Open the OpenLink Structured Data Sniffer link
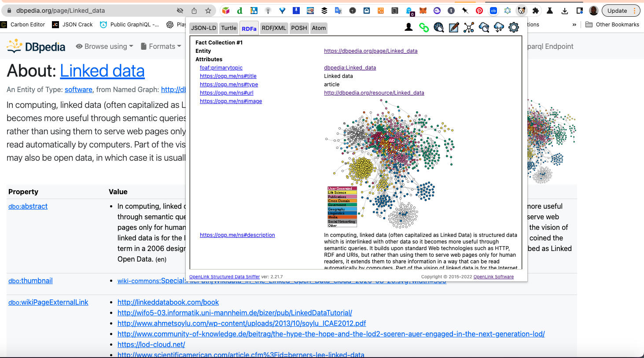This screenshot has width=644, height=358. (224, 277)
